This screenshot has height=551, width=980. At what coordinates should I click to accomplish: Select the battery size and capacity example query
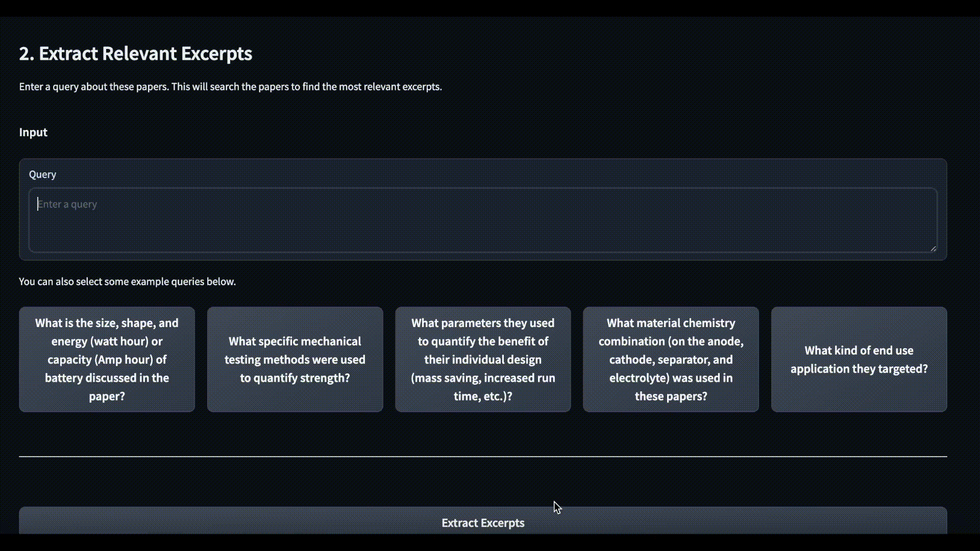[x=107, y=359]
